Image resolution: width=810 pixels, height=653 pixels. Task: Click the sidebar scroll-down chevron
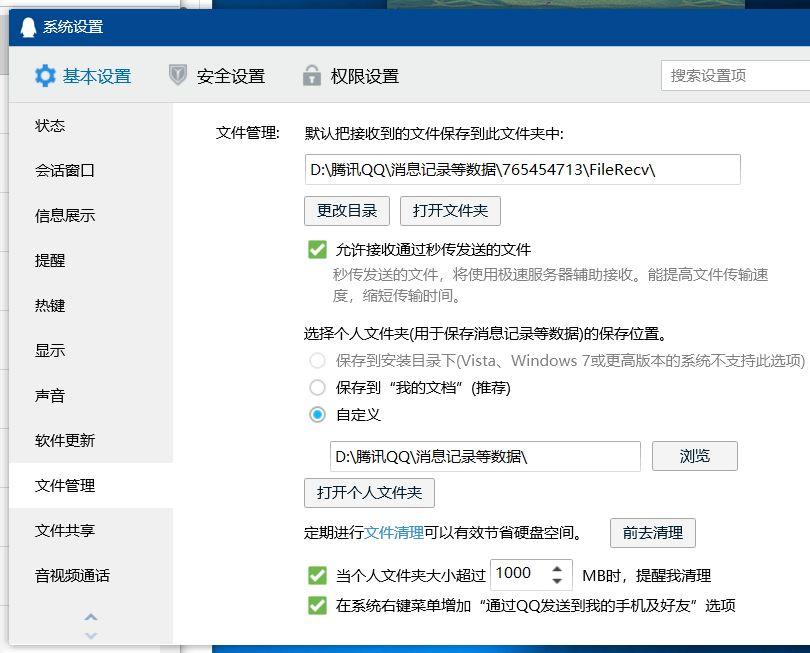point(91,635)
